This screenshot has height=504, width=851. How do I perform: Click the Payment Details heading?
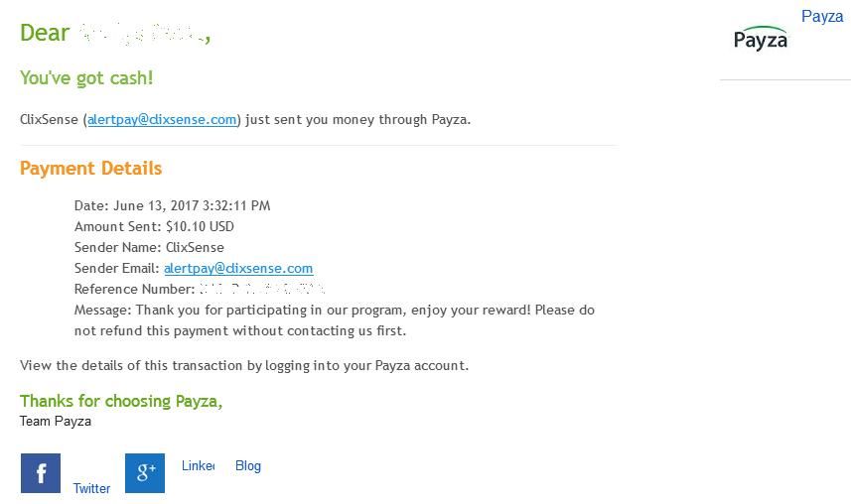point(91,169)
